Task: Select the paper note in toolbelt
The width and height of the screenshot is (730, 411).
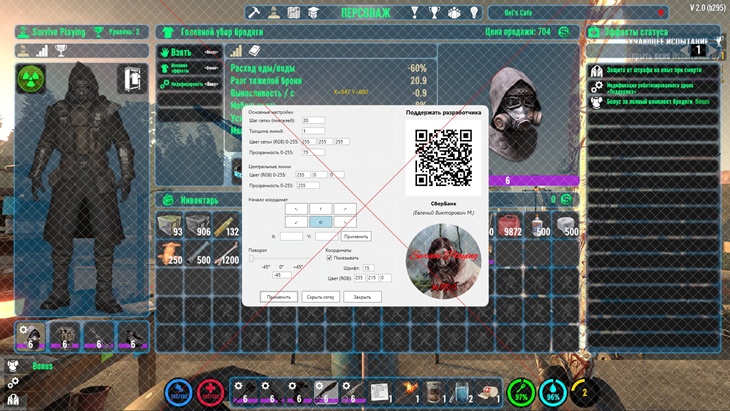Action: point(380,392)
